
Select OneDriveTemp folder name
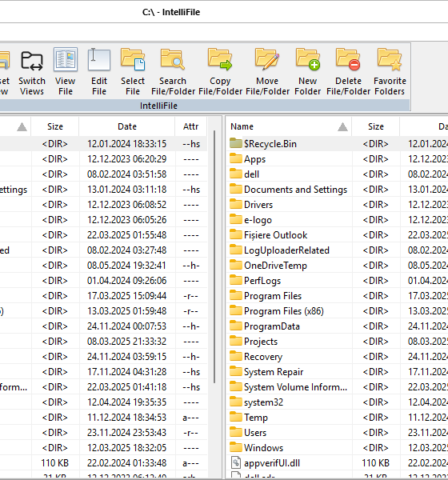[x=275, y=266]
